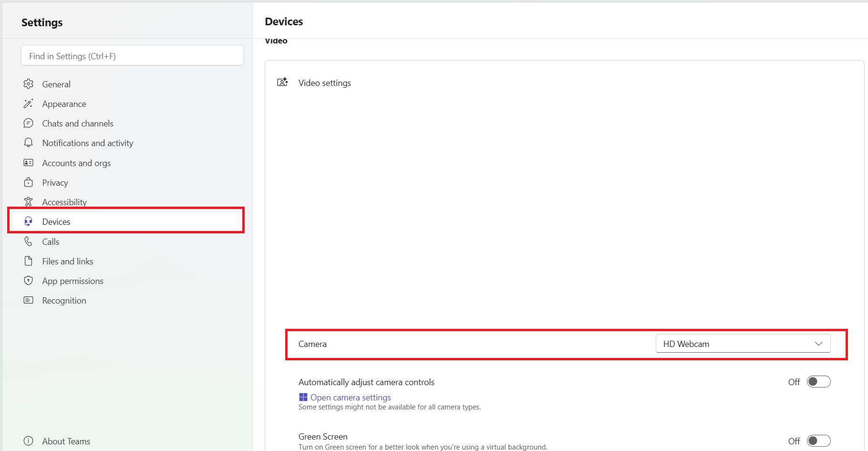
Task: Open the camera settings link
Action: (x=351, y=397)
